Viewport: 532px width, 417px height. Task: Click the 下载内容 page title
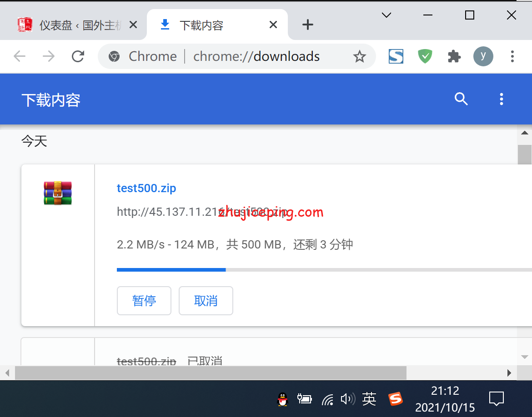51,100
